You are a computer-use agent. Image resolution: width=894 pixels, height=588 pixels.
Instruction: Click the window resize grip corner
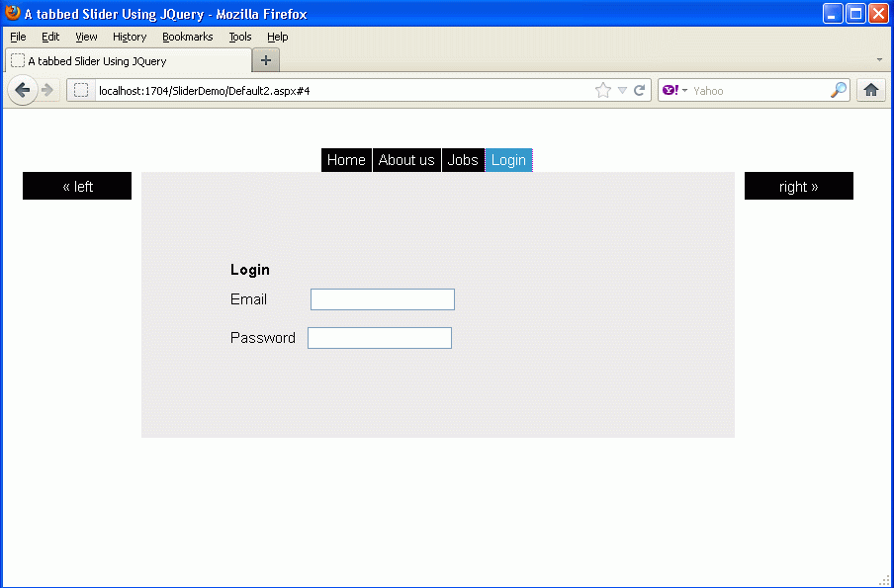click(885, 581)
